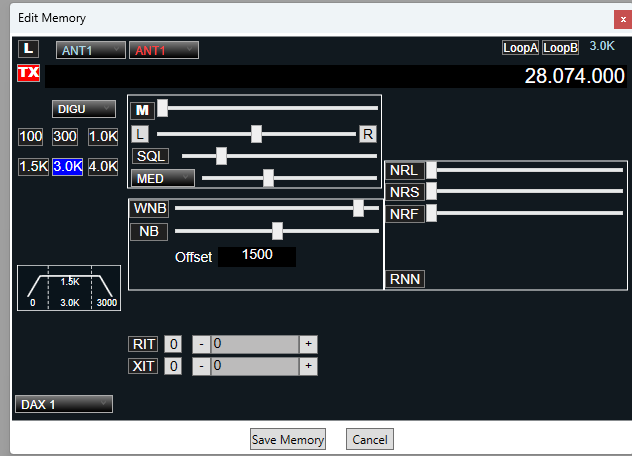Open the MED AGC mode dropdown

pos(163,178)
